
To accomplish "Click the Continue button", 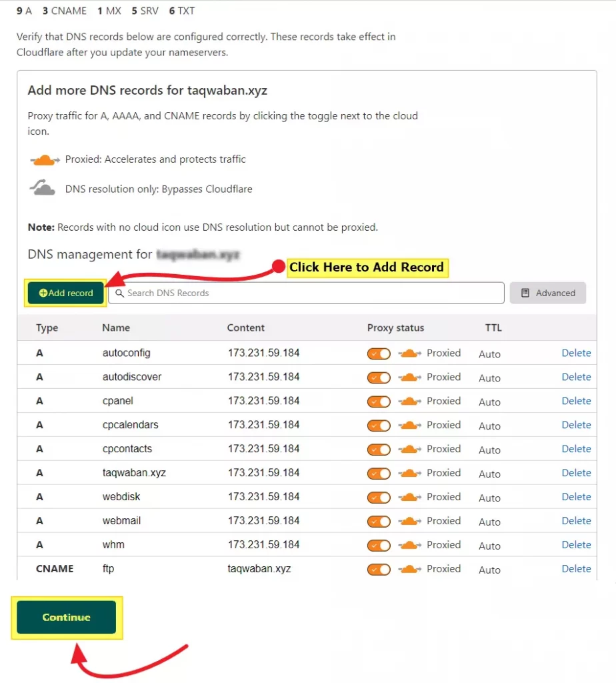I will pos(66,617).
